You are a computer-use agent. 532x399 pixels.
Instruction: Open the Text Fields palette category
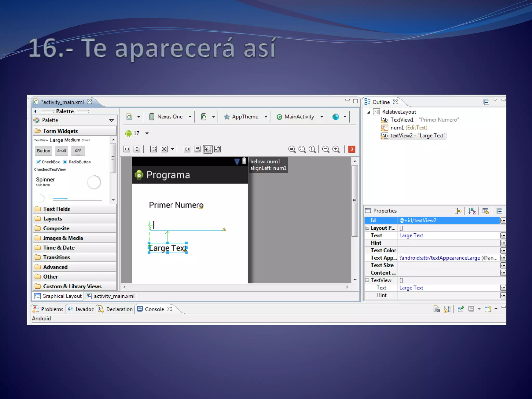coord(56,209)
